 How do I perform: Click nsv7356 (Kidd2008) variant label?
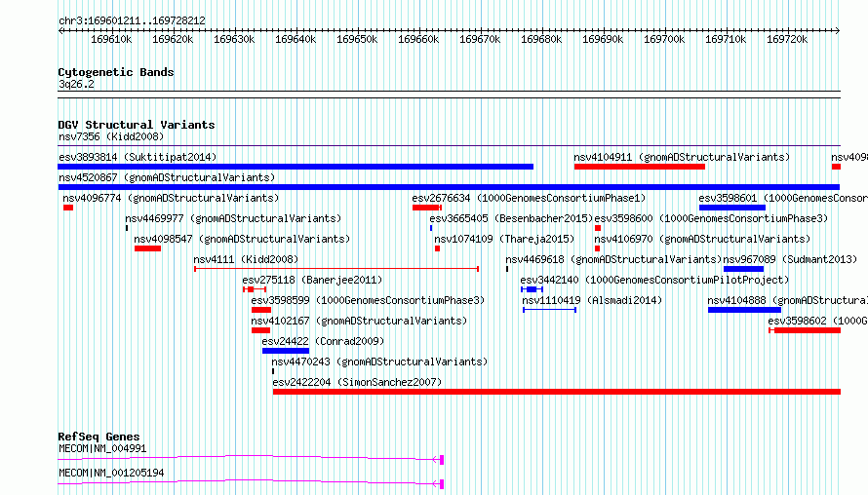[111, 136]
